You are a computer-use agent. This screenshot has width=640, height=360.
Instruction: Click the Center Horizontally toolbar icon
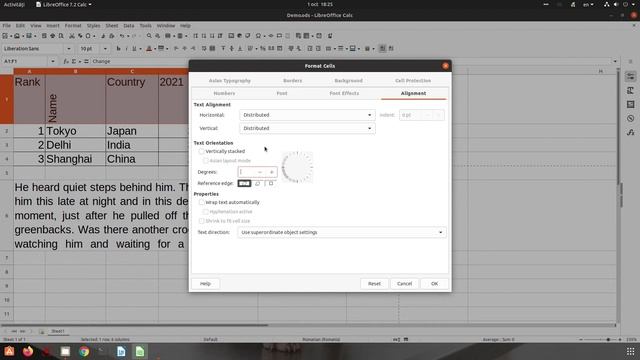pos(184,49)
